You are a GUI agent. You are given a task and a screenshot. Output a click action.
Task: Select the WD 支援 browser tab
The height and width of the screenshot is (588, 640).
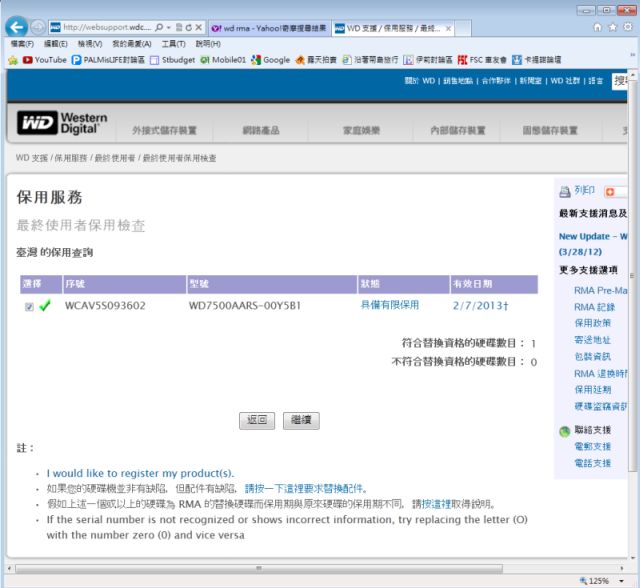(393, 28)
